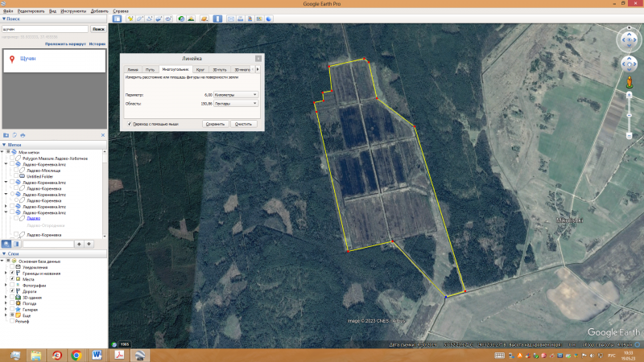Image resolution: width=644 pixels, height=362 pixels.
Task: Click the Email envelope toolbar icon
Action: click(x=231, y=18)
